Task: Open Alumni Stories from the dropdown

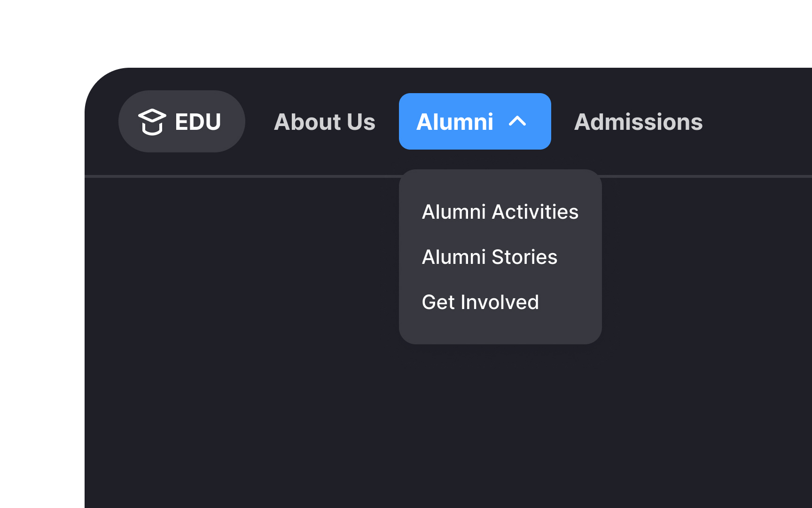Action: click(489, 257)
